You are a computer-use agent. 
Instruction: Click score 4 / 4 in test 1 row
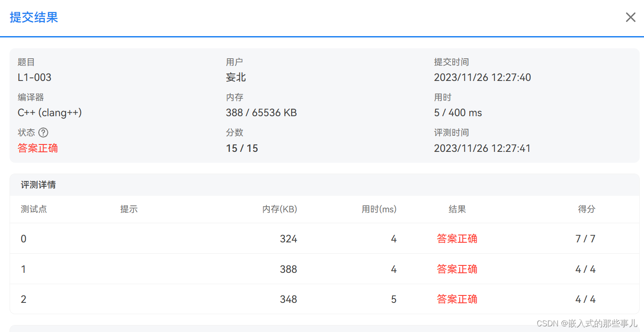[585, 269]
